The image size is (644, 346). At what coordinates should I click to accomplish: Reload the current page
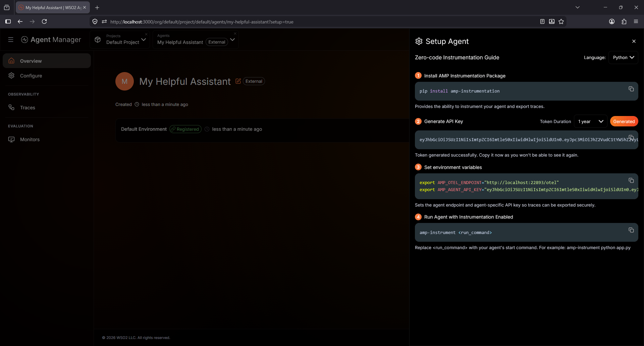pos(44,21)
